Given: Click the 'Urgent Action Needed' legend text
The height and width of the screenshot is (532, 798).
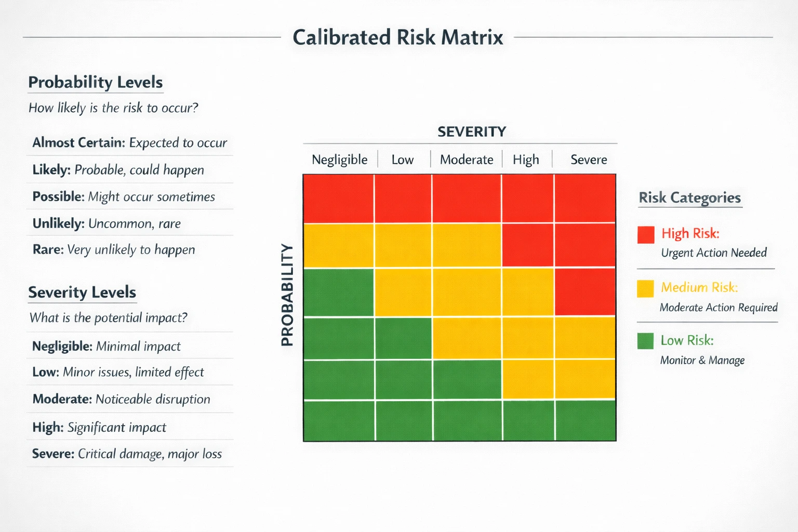Looking at the screenshot, I should click(x=714, y=253).
